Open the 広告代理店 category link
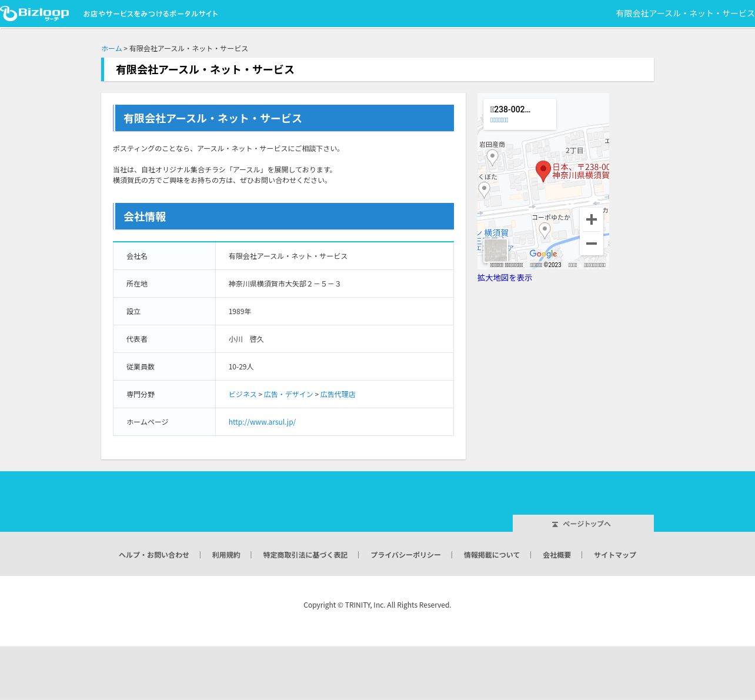 338,394
